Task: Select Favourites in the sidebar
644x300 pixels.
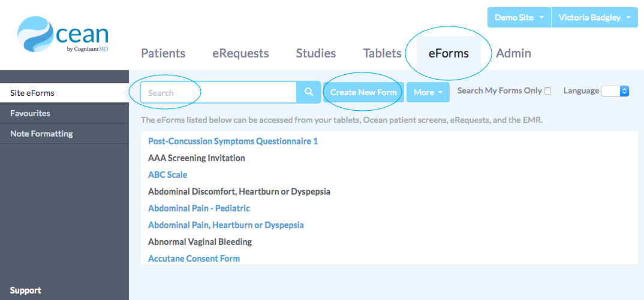Action: (30, 113)
